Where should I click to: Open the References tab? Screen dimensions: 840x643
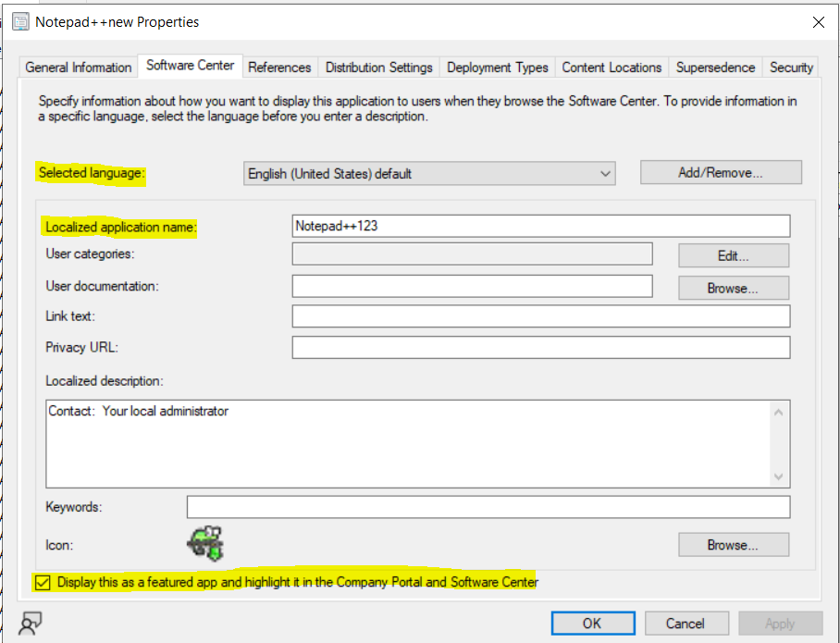279,68
